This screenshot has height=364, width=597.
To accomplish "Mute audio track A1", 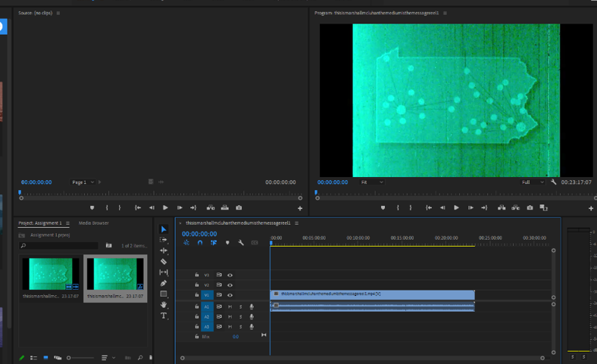I will 230,306.
